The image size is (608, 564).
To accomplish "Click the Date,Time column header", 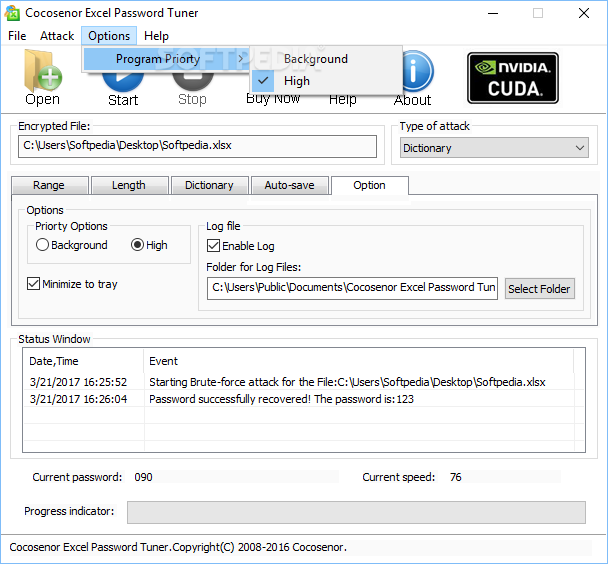I will (x=84, y=361).
